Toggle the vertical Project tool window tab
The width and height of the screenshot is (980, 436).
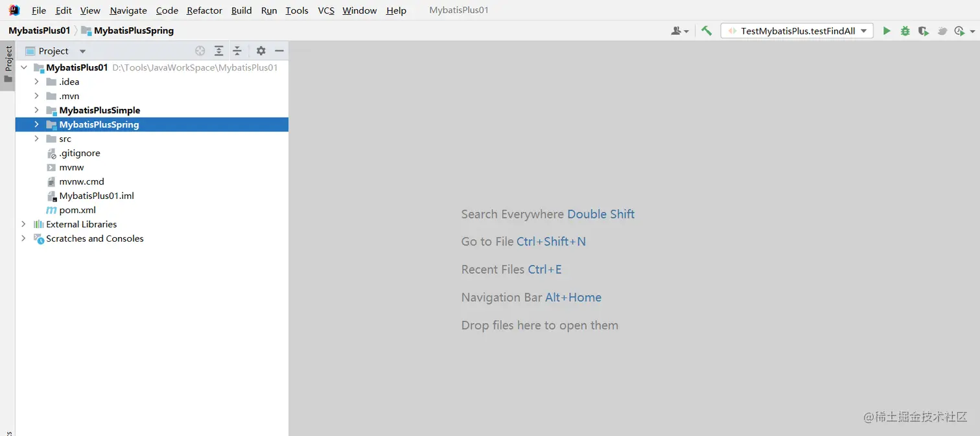pyautogui.click(x=8, y=65)
